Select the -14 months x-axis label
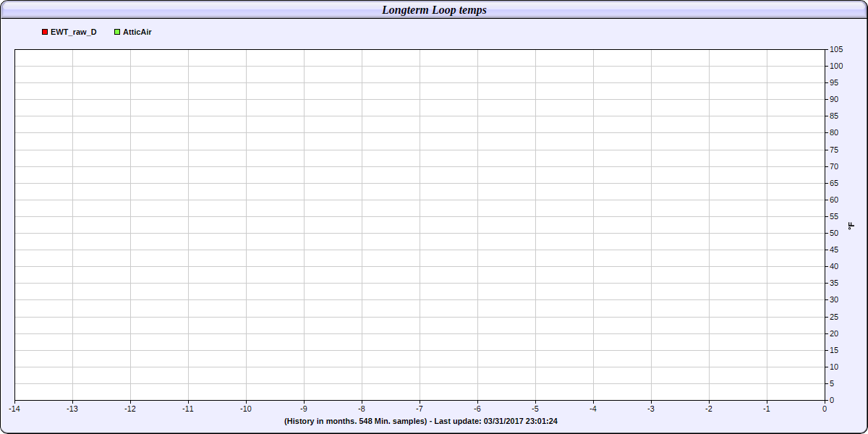868x434 pixels. 14,409
